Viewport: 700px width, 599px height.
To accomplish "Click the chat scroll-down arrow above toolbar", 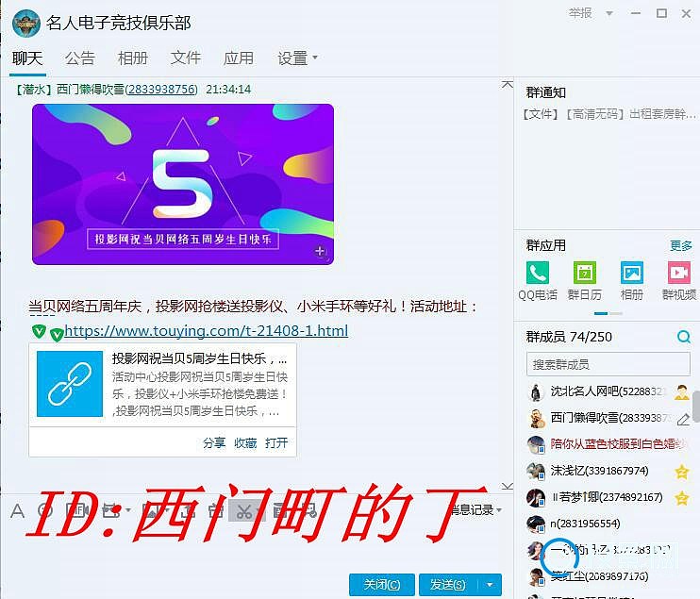I will (508, 486).
